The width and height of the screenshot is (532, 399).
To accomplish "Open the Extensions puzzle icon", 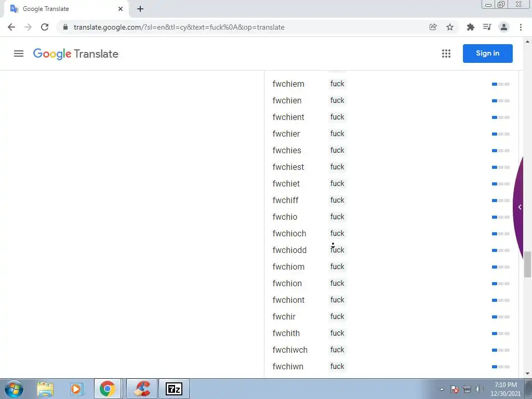I will coord(470,27).
